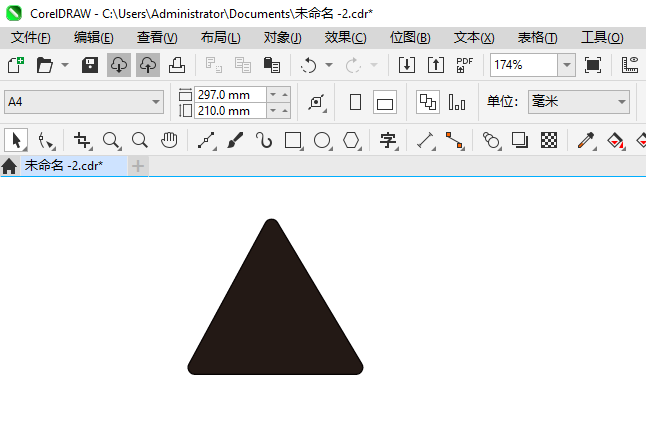Select the Pick arrow tool

tap(16, 141)
